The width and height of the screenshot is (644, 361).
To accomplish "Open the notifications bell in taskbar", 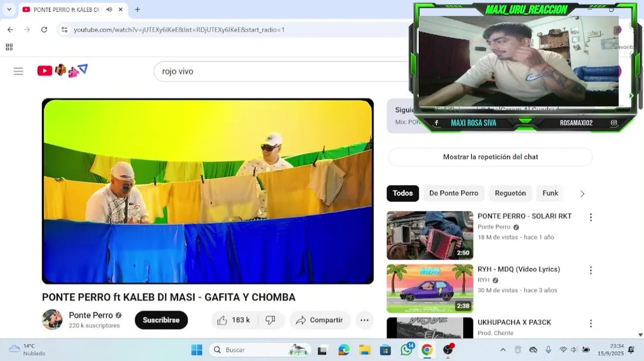I will click(x=631, y=349).
